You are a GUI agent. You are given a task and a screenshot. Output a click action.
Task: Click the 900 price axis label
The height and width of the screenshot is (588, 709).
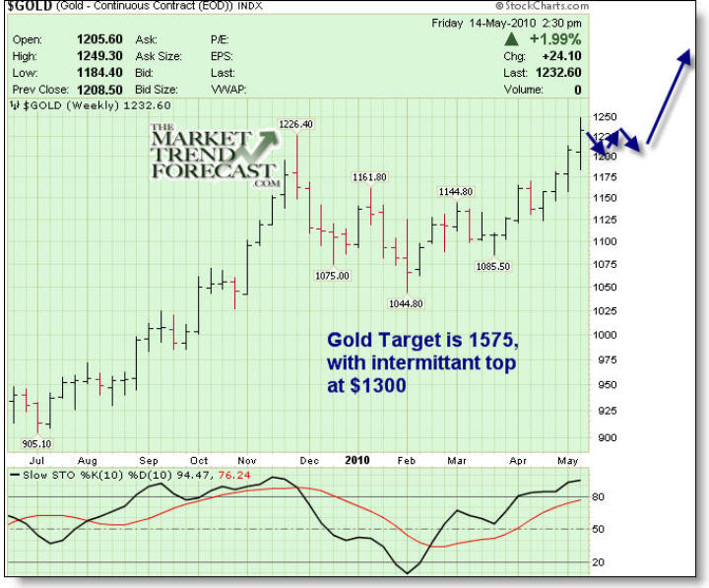tap(608, 437)
